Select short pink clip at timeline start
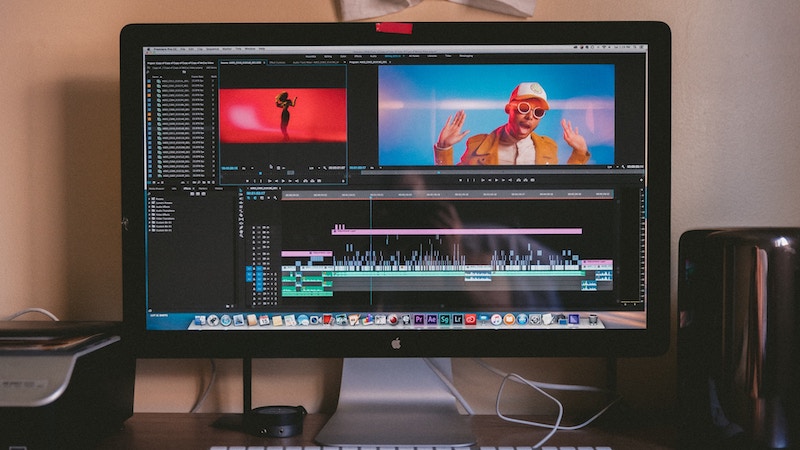 pyautogui.click(x=307, y=254)
